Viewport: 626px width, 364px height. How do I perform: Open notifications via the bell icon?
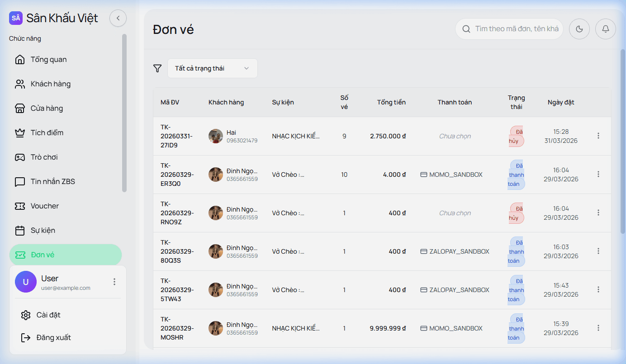(605, 29)
